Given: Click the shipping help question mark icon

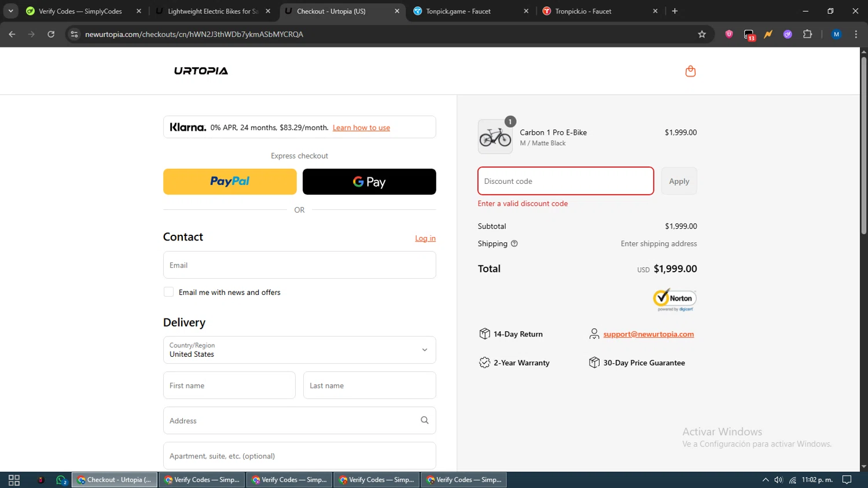Looking at the screenshot, I should tap(514, 243).
